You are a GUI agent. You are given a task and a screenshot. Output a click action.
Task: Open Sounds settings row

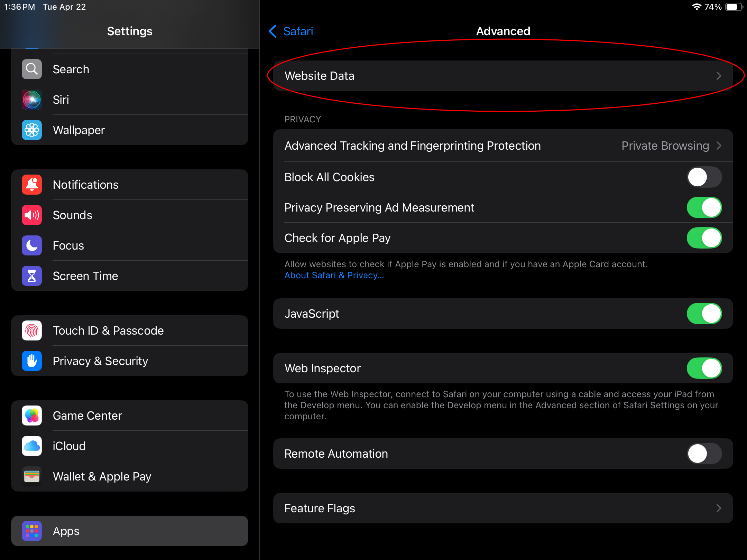[130, 215]
